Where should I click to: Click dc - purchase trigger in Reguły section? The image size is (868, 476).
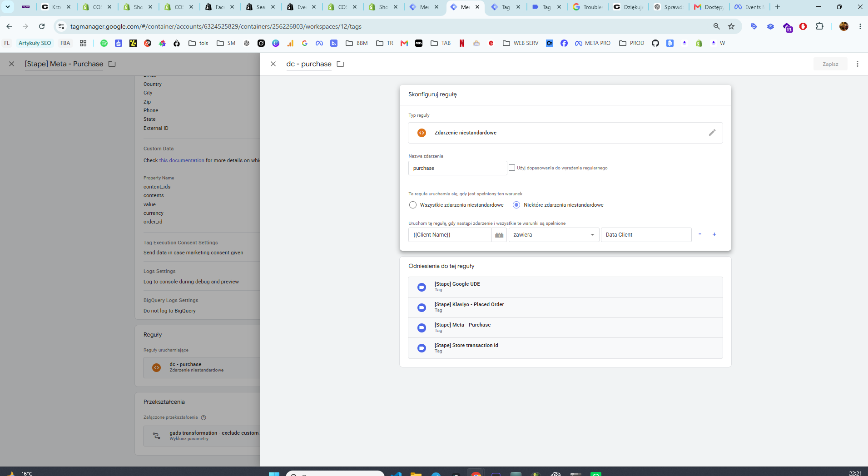click(202, 367)
